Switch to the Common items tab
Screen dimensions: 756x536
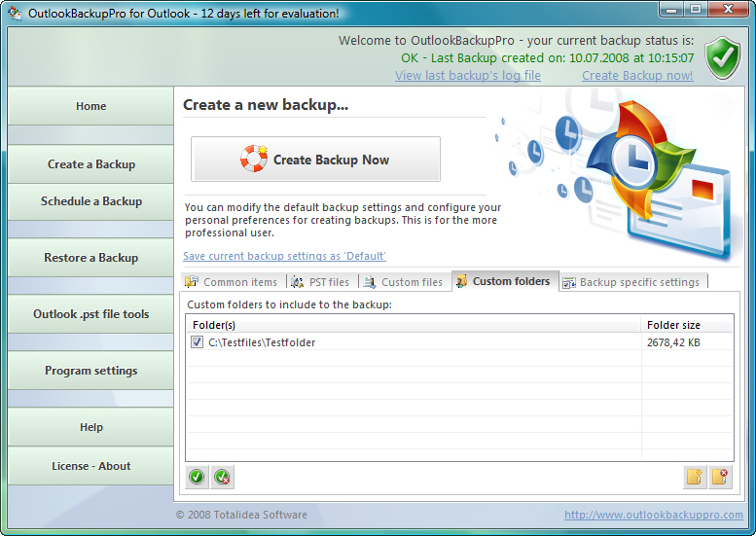(x=233, y=282)
